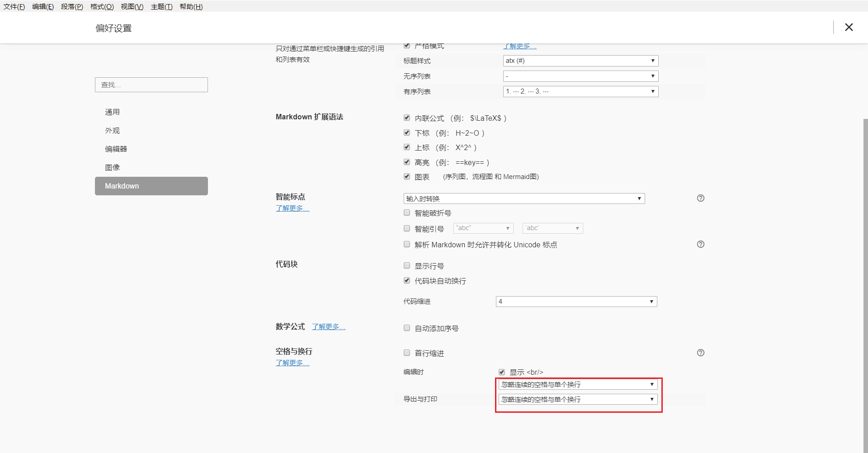Click help icon beside 智能标点 dropdown
Image resolution: width=868 pixels, height=453 pixels.
coord(700,198)
